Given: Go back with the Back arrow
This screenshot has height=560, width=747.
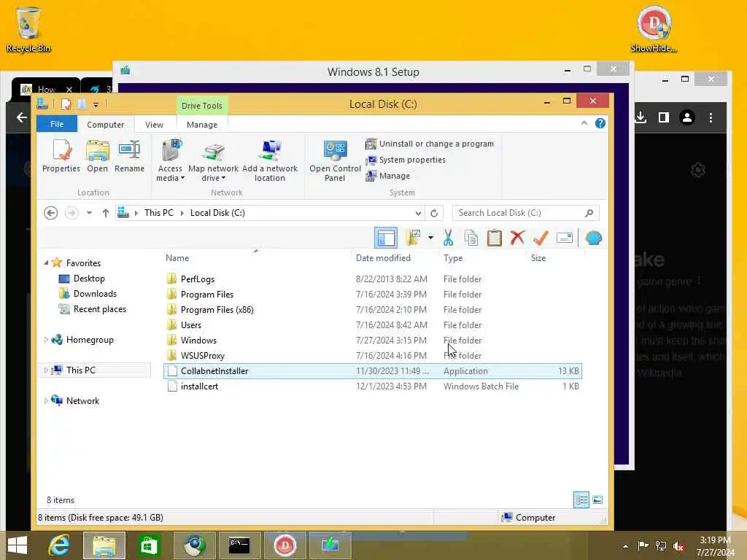Looking at the screenshot, I should pos(50,213).
